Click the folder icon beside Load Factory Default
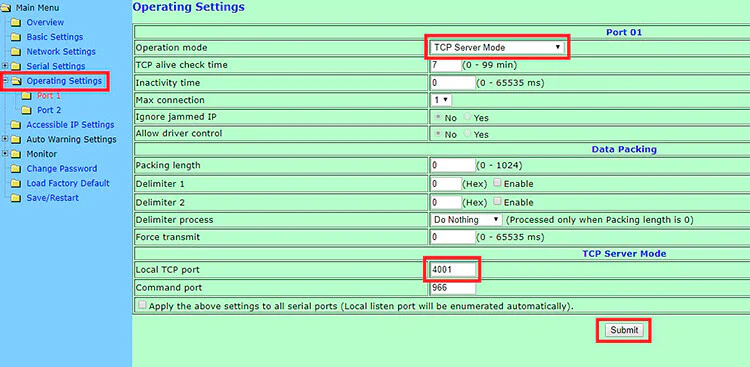This screenshot has height=367, width=750. tap(16, 183)
